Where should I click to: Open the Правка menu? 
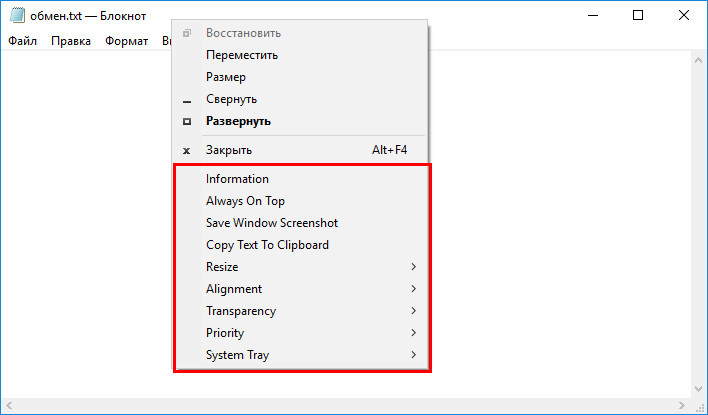tap(71, 41)
